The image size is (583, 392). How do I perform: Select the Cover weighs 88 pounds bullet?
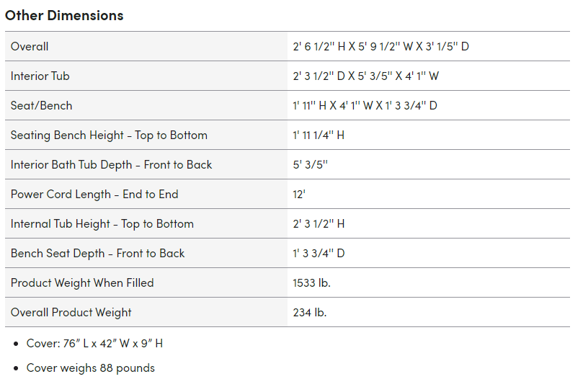(x=91, y=368)
